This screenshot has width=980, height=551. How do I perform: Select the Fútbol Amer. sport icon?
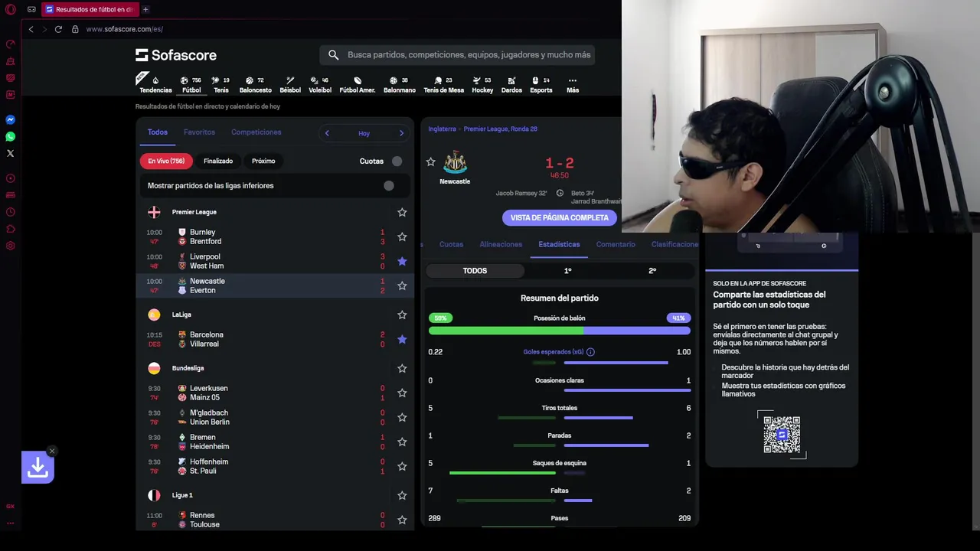(358, 84)
